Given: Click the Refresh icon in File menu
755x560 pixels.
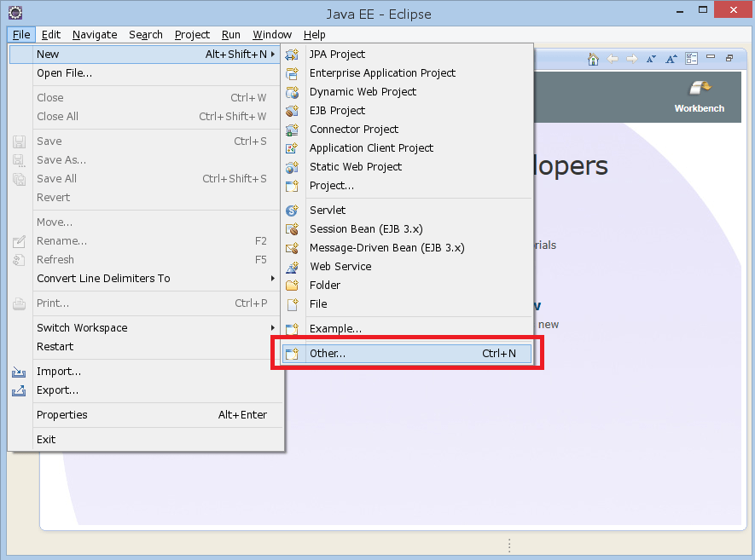Looking at the screenshot, I should point(19,260).
